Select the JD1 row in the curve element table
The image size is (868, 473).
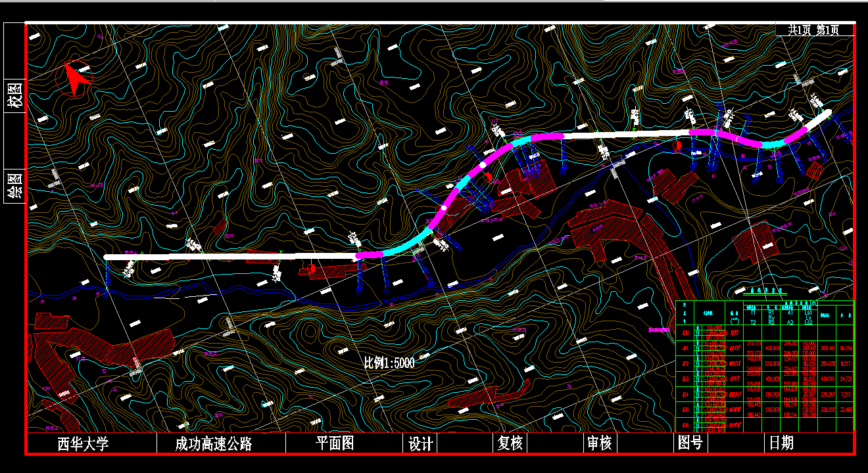tap(684, 349)
